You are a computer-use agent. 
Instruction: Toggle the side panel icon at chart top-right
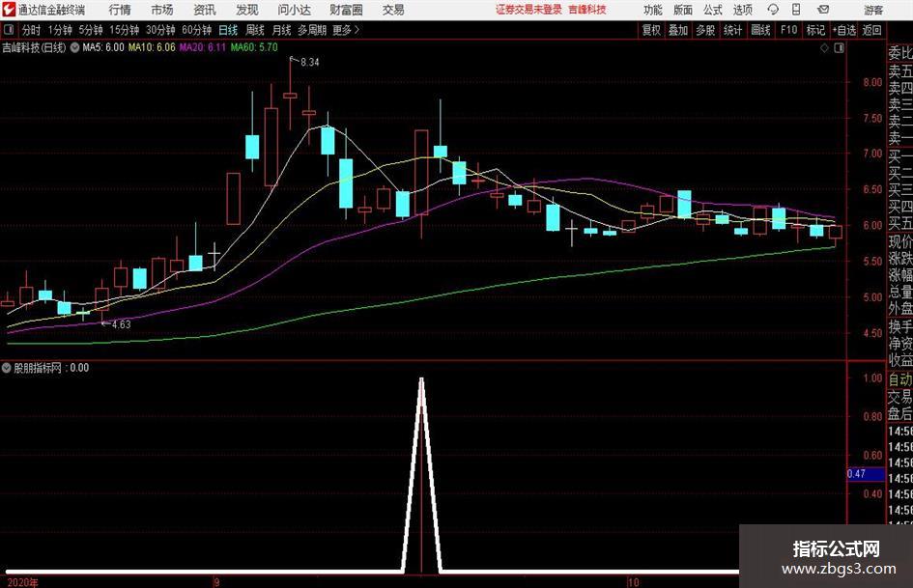[x=839, y=48]
